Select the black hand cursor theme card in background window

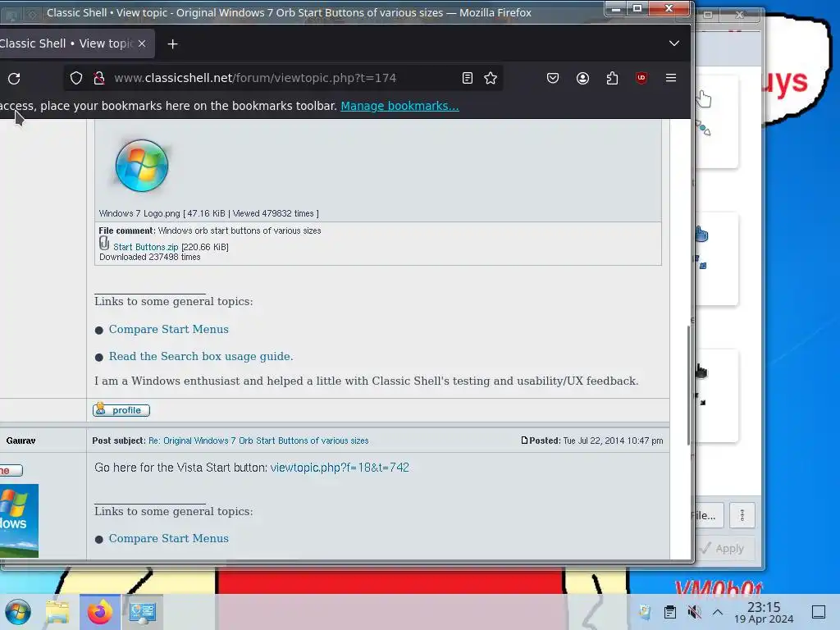click(x=715, y=396)
